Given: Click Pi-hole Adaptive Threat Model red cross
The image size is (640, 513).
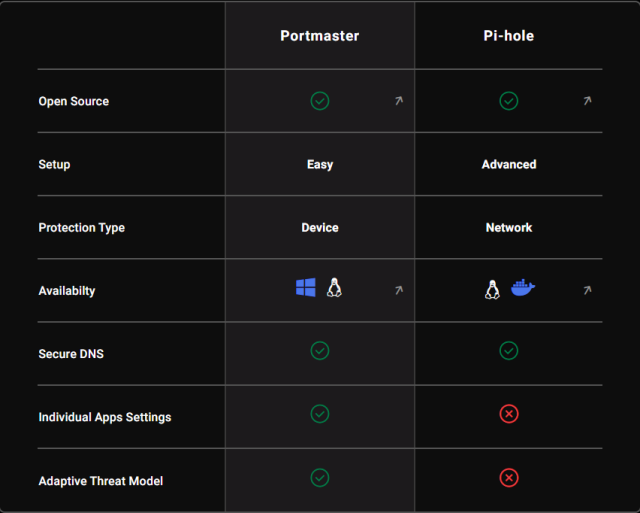Looking at the screenshot, I should pyautogui.click(x=509, y=478).
